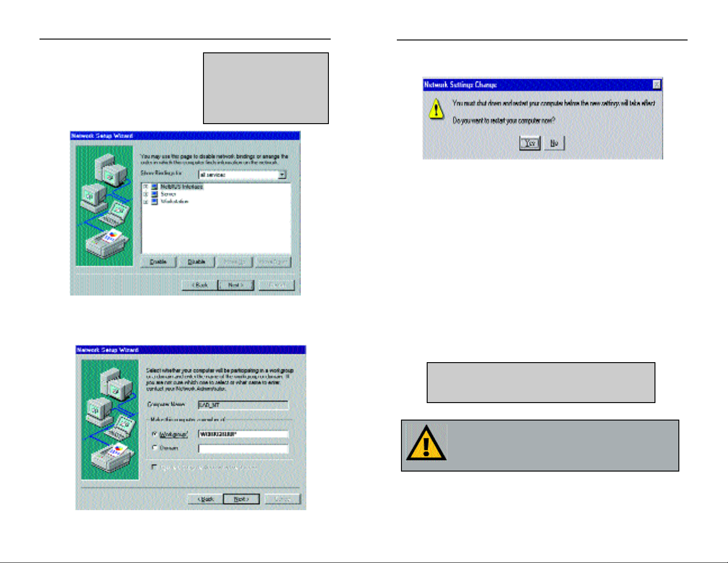Image resolution: width=728 pixels, height=563 pixels.
Task: Click the Enable button under bindings list
Action: 158,262
